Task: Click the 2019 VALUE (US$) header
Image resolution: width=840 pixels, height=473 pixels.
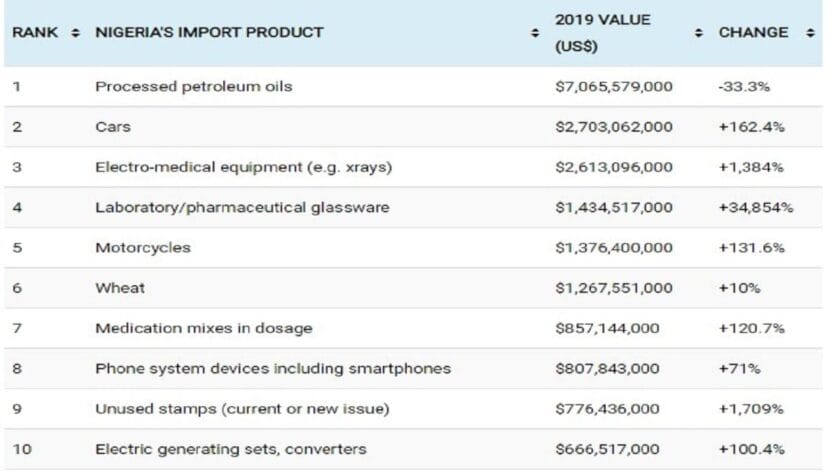Action: coord(602,33)
